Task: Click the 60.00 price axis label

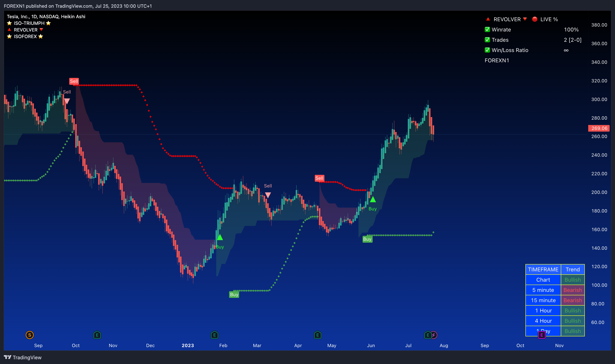Action: pos(598,322)
